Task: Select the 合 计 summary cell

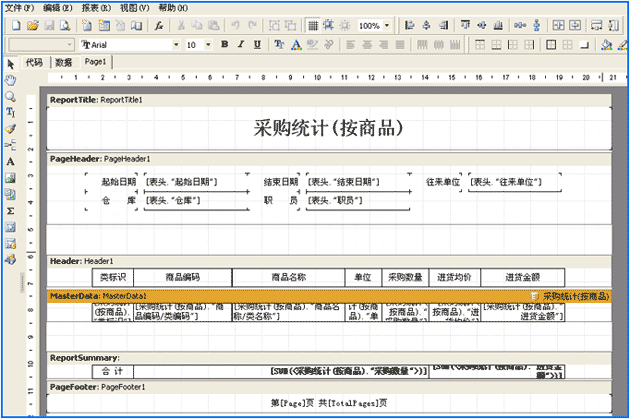Action: (x=112, y=372)
